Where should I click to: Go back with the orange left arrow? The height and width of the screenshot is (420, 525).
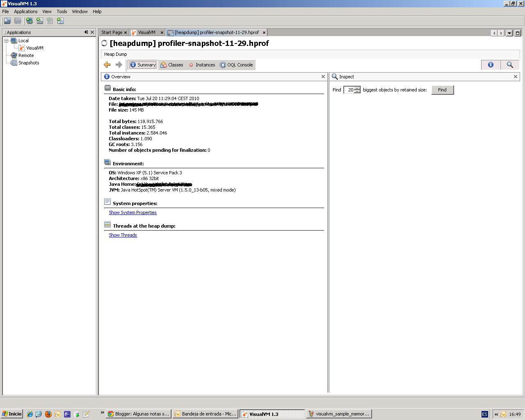[107, 65]
